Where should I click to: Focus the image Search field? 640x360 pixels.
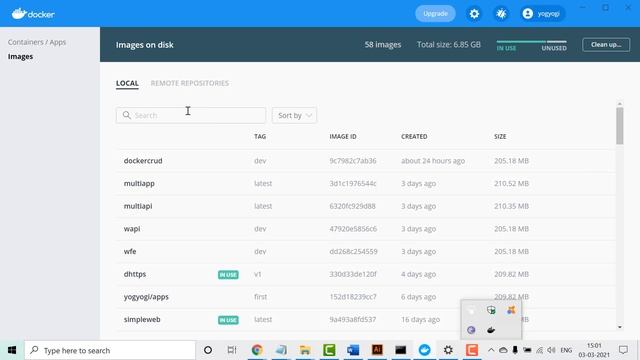(191, 115)
